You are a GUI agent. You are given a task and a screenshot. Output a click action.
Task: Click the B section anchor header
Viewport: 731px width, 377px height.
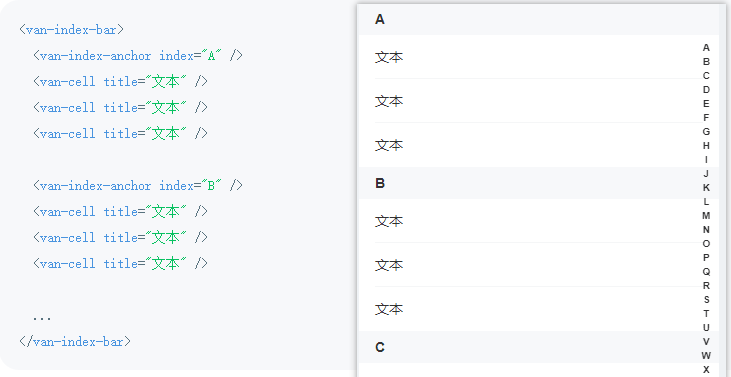click(x=538, y=183)
